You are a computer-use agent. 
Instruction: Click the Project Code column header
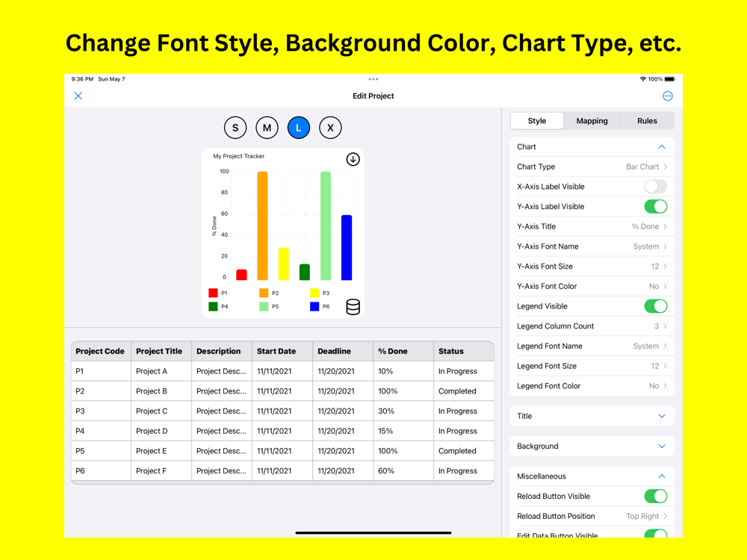101,352
